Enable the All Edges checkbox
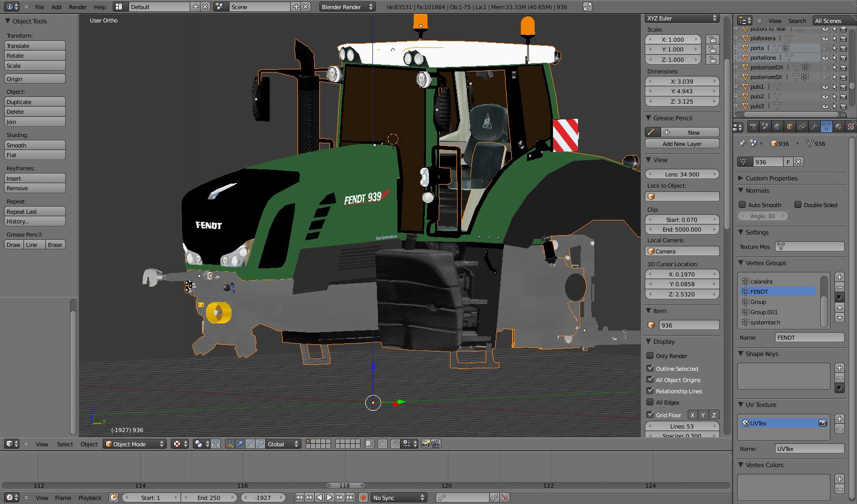This screenshot has width=857, height=504. point(650,402)
